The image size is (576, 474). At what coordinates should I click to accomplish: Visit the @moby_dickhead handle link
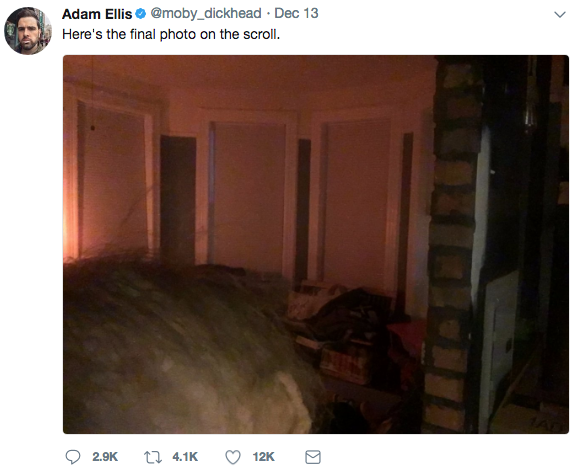(x=206, y=14)
